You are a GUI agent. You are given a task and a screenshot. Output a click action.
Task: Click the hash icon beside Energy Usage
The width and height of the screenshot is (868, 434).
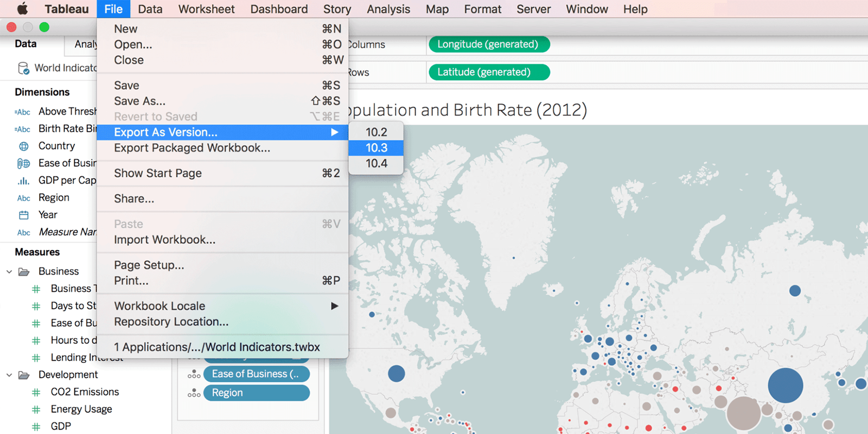[x=36, y=410]
